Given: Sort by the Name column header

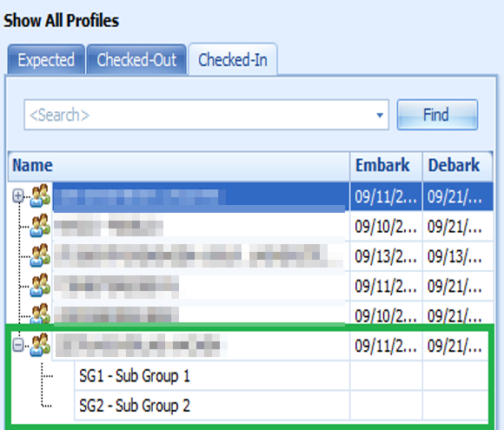Looking at the screenshot, I should (179, 166).
